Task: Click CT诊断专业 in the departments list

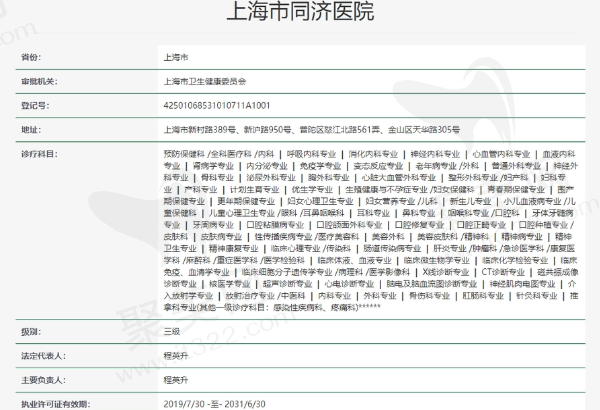Action: [x=503, y=272]
